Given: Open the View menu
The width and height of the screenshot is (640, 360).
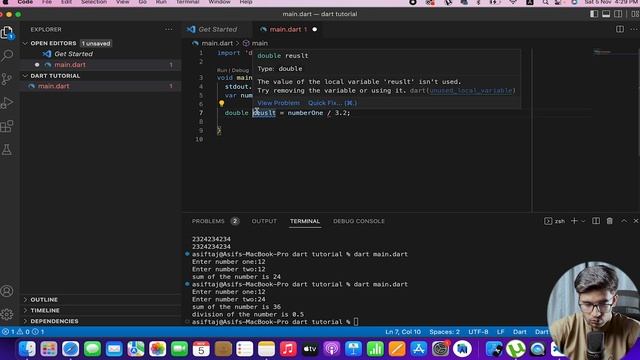Looking at the screenshot, I should point(122,2).
